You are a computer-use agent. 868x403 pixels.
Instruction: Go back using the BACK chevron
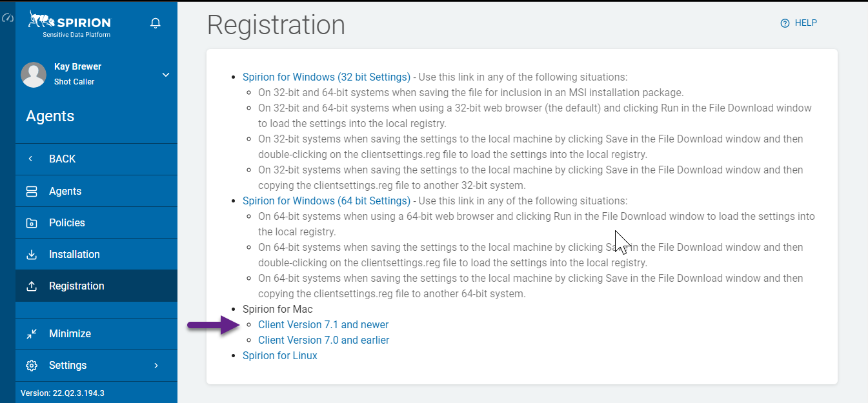[x=31, y=159]
